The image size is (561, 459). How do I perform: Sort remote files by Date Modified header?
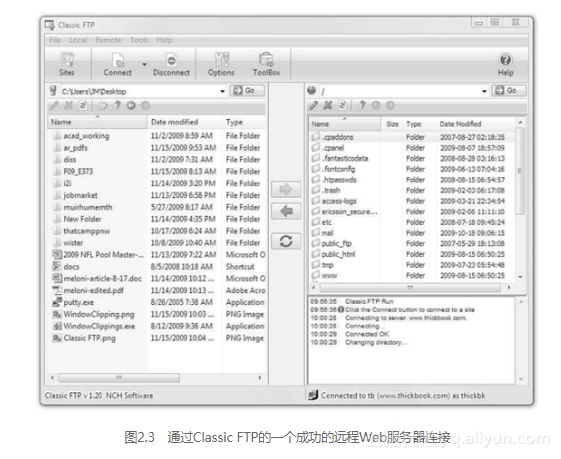point(475,124)
